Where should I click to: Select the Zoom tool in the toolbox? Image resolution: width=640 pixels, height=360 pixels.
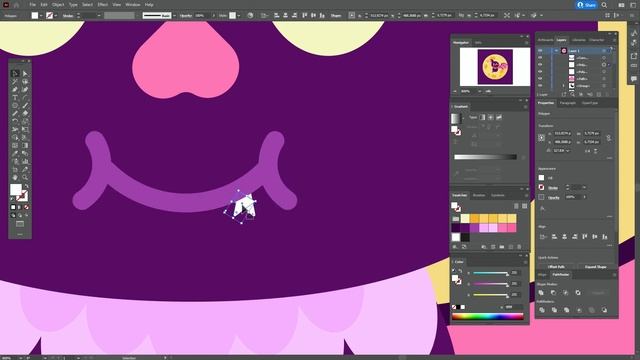coord(25,177)
